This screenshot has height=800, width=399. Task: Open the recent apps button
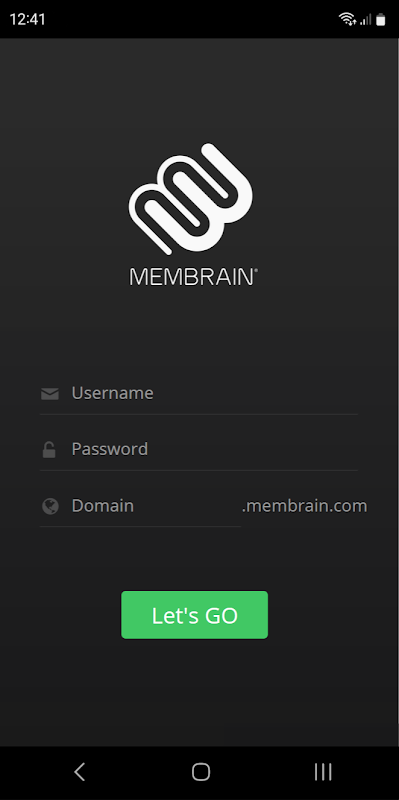coord(322,772)
